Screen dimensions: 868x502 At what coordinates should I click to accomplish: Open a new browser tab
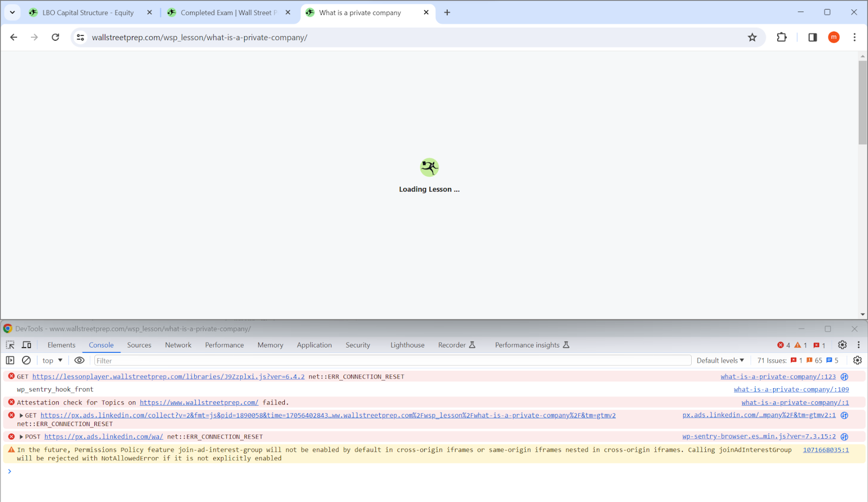tap(447, 12)
